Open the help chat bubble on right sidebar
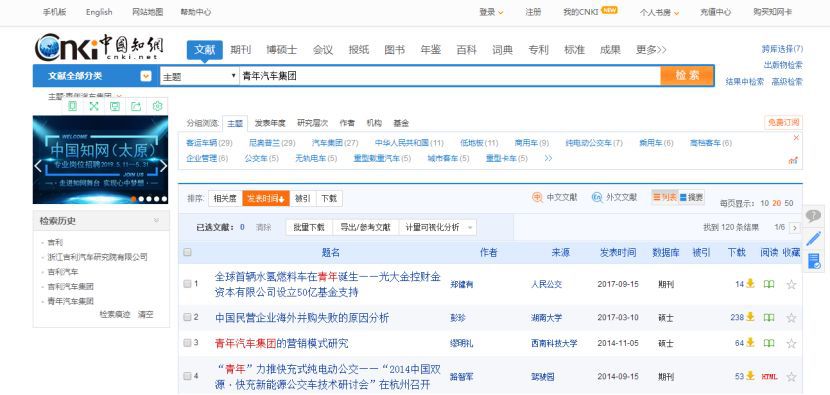 point(814,216)
